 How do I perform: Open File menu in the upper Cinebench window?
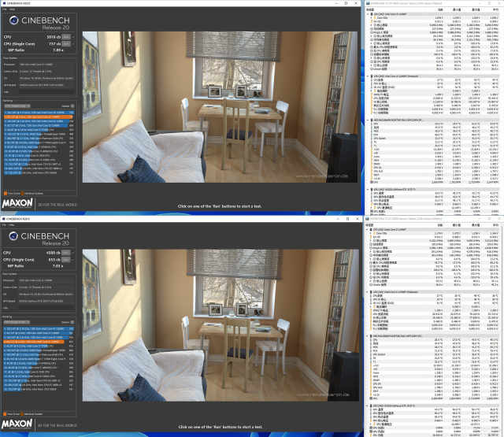[x=5, y=9]
